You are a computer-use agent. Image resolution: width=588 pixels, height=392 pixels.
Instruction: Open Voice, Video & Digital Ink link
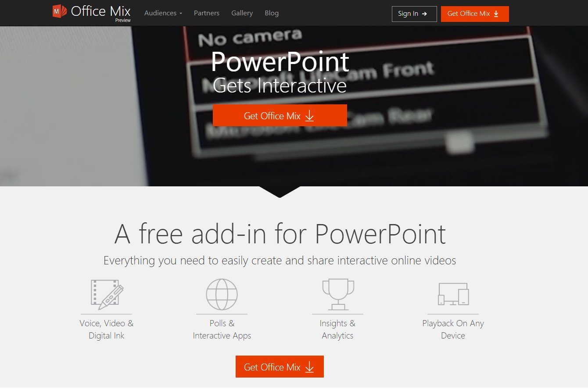(x=107, y=329)
